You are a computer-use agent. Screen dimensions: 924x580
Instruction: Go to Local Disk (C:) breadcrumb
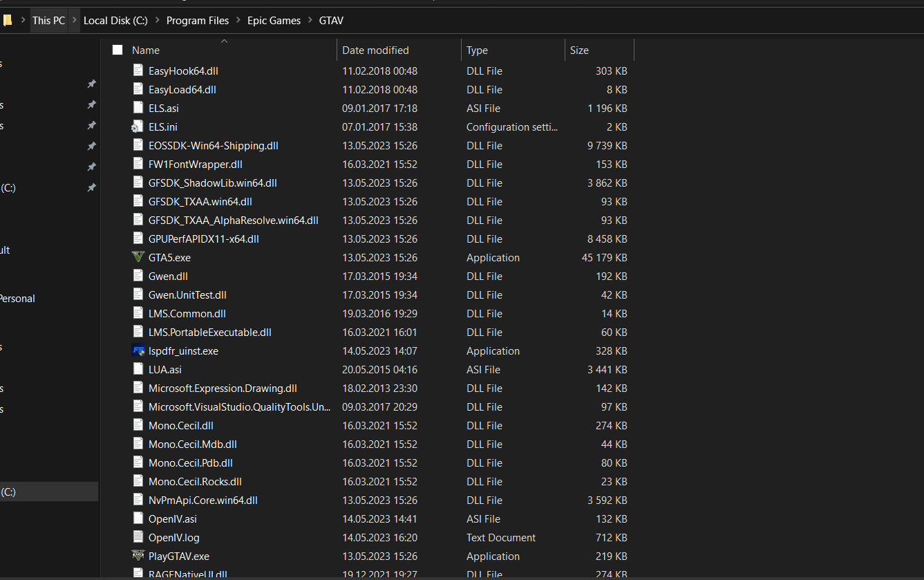point(115,21)
